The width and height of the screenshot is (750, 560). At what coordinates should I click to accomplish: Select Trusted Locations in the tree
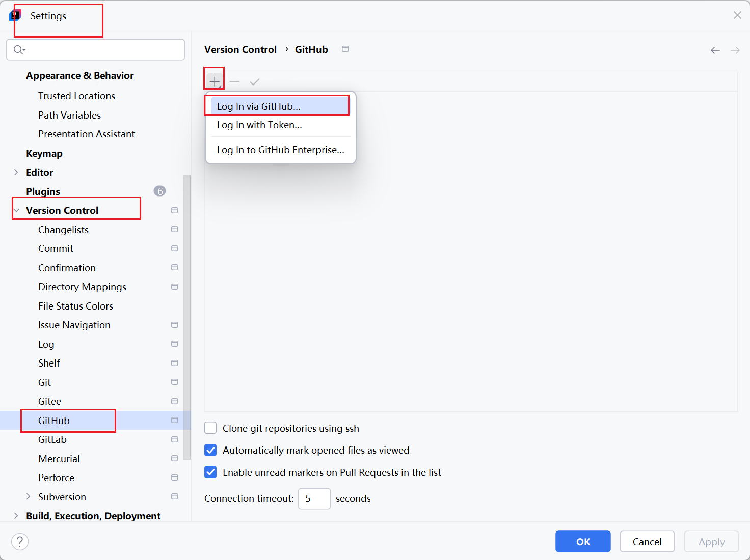click(76, 96)
